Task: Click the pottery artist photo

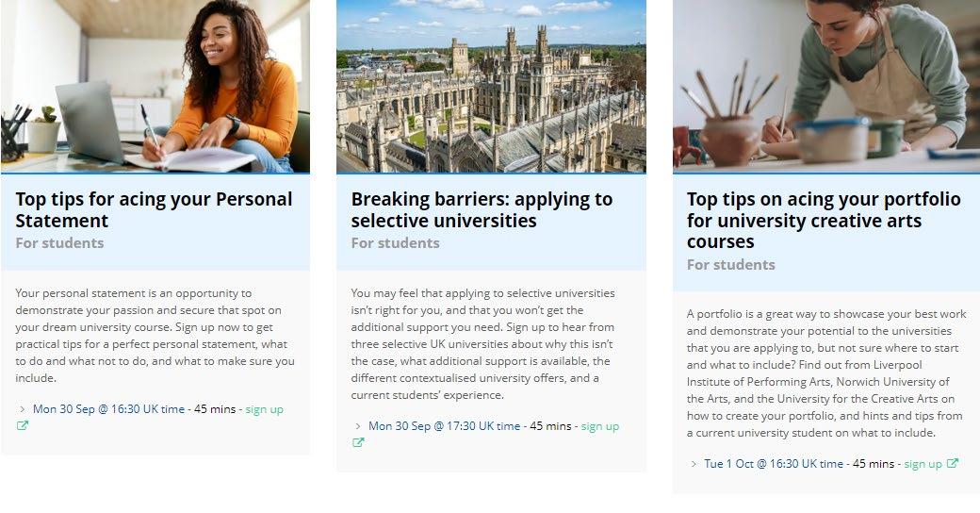Action: click(826, 86)
